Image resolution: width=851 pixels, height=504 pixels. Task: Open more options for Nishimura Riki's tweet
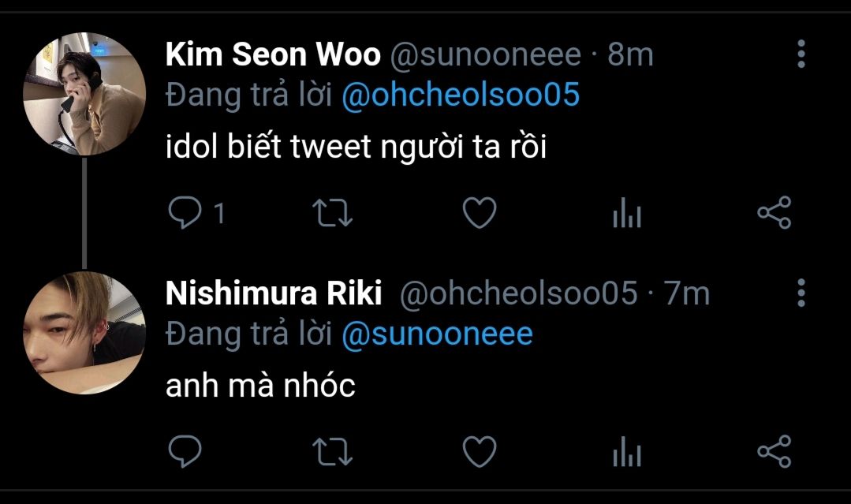tap(801, 293)
